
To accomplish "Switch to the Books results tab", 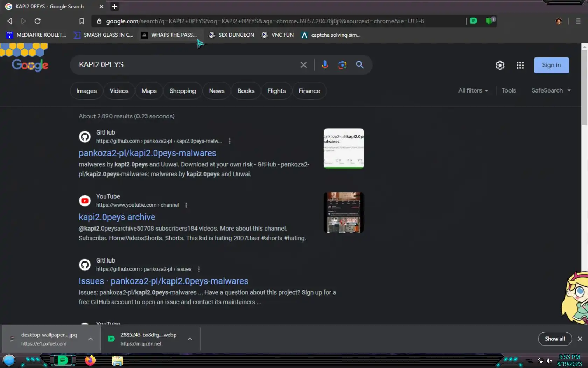I will [246, 91].
